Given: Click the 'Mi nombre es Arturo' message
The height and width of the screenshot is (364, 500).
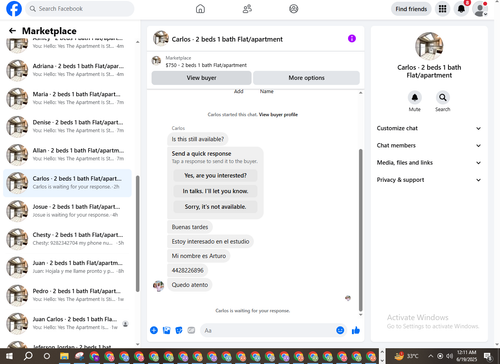Looking at the screenshot, I should coord(199,256).
